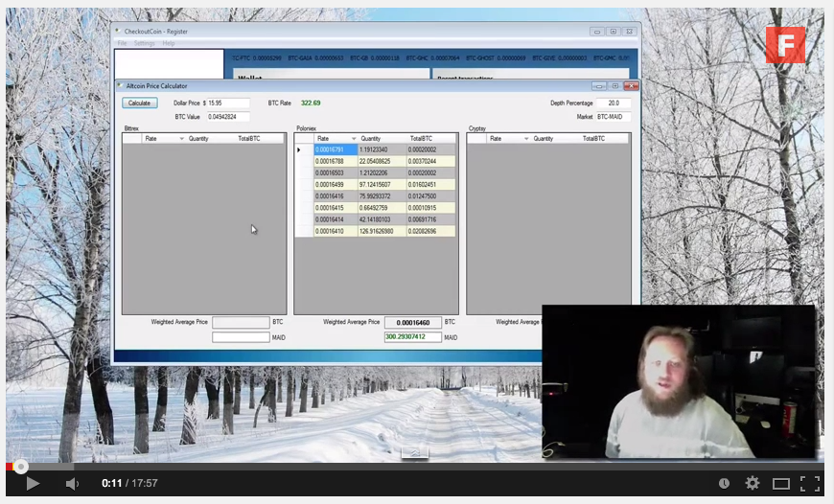Select rate cell 0.00016788

tap(336, 161)
